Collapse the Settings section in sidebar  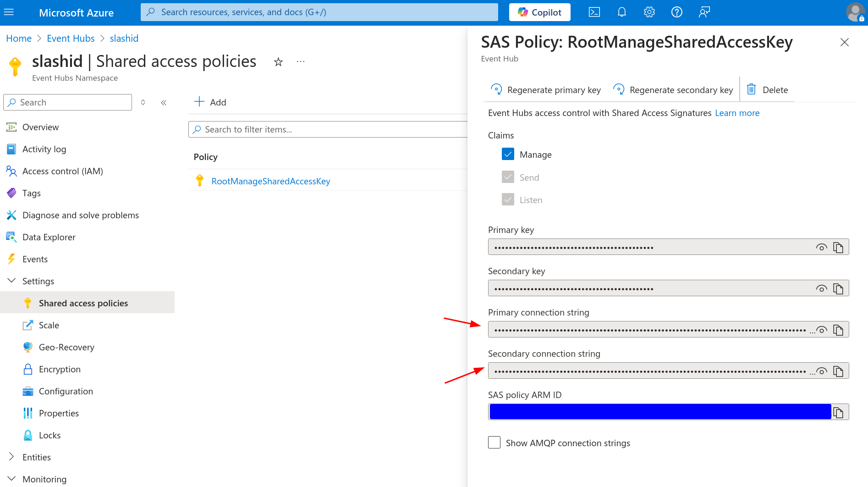[x=11, y=281]
